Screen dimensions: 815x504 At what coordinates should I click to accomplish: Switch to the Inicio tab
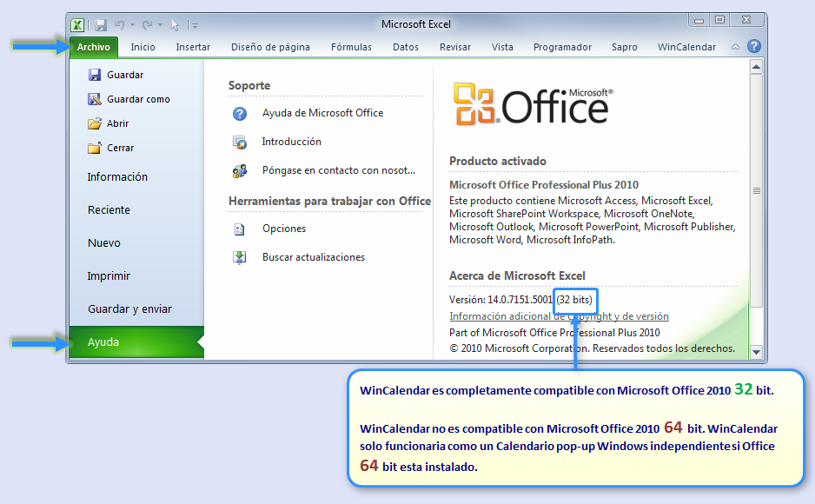(142, 47)
